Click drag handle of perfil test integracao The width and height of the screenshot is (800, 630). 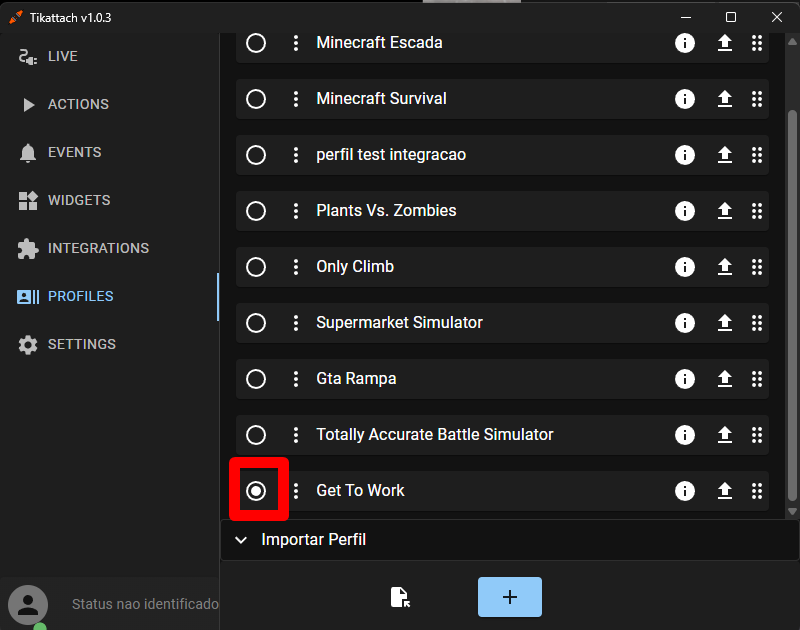(757, 155)
